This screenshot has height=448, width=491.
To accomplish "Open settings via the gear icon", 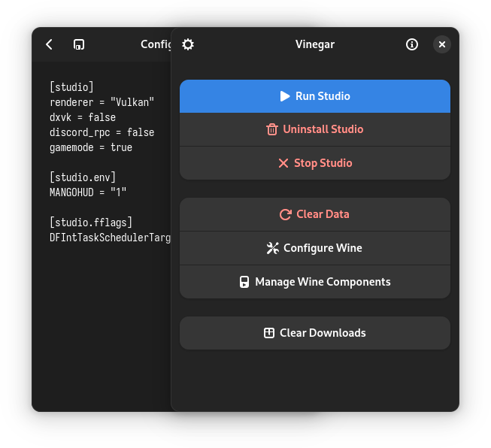I will click(188, 44).
